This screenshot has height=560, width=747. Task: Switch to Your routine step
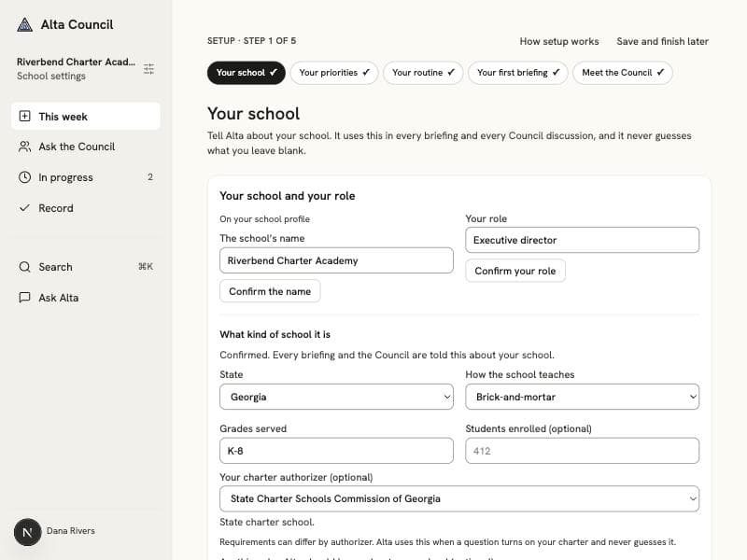423,73
